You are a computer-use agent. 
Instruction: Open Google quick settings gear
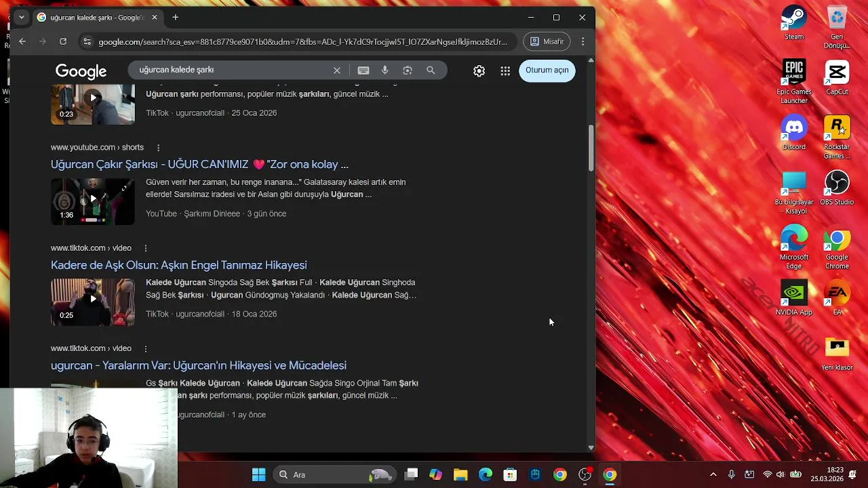pos(479,70)
